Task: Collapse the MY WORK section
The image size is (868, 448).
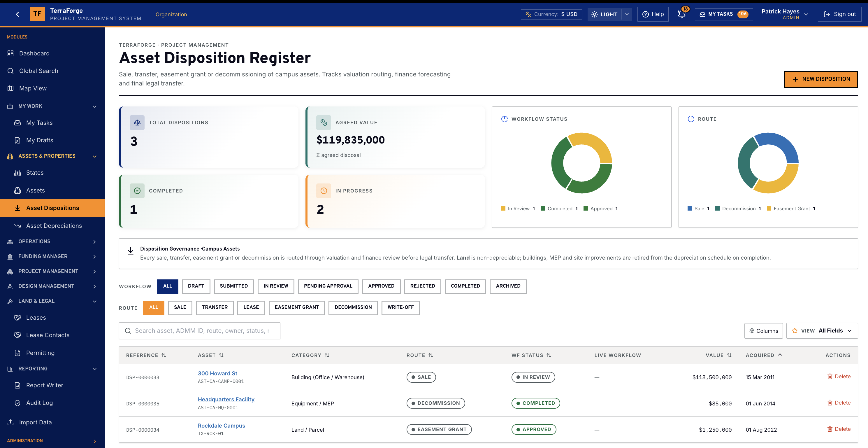Action: click(x=52, y=106)
